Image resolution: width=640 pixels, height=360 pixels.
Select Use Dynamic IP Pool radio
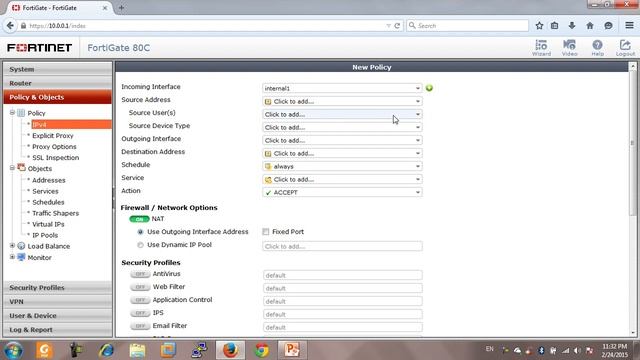pyautogui.click(x=140, y=245)
